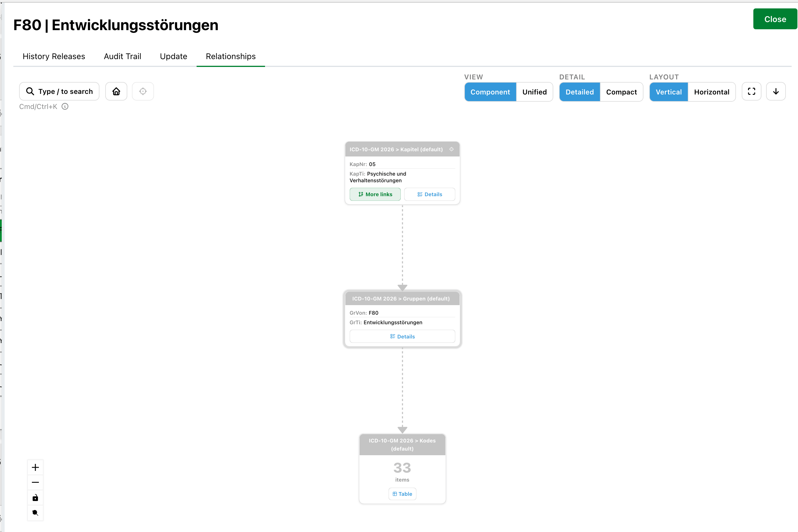Screen dimensions: 798x532
Task: Click the info icon next to Cmd/Ctrl+K
Action: coord(65,107)
